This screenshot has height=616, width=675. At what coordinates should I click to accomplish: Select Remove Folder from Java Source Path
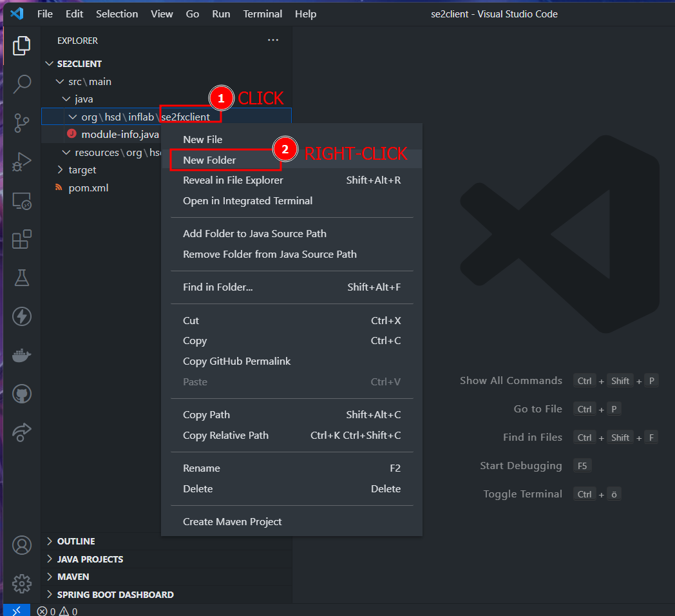(291, 254)
